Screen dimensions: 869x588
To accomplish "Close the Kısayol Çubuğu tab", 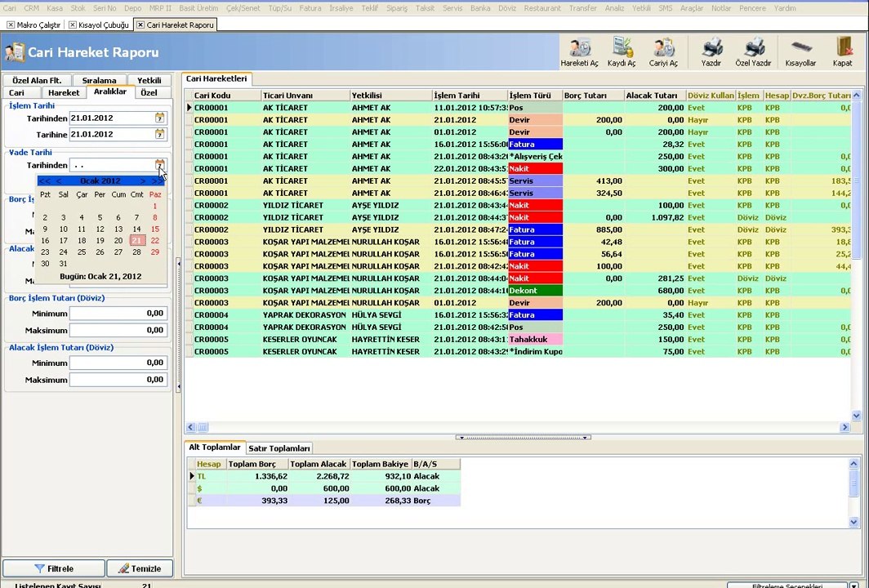I will coord(72,25).
